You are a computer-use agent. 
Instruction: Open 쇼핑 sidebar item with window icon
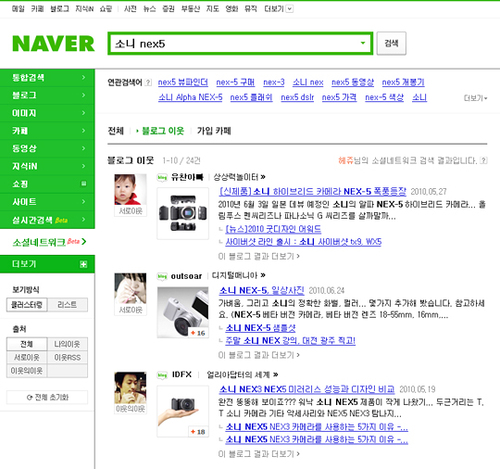pos(47,184)
